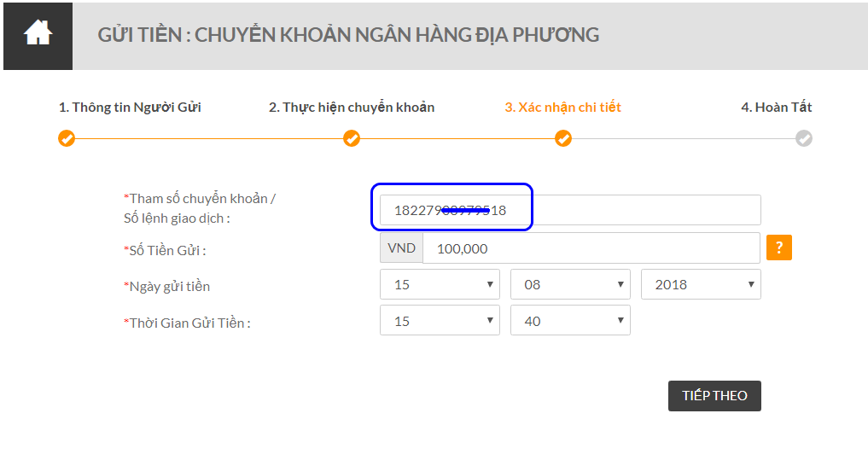The width and height of the screenshot is (868, 460).
Task: Open the day dropdown showing 15
Action: point(440,284)
